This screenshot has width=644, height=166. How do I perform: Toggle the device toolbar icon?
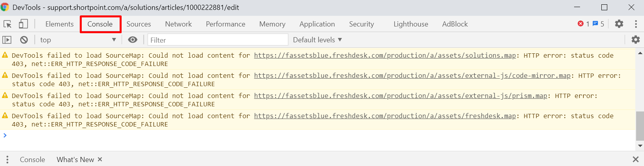[23, 24]
